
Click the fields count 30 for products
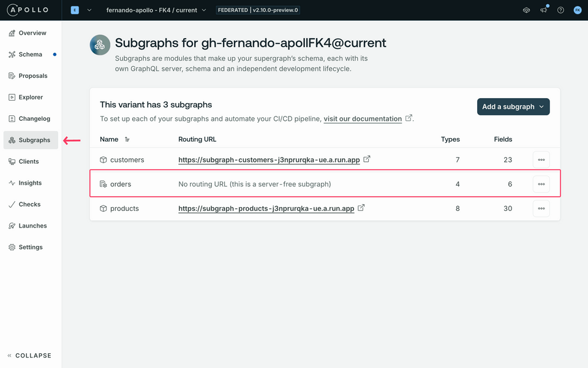[x=508, y=209]
